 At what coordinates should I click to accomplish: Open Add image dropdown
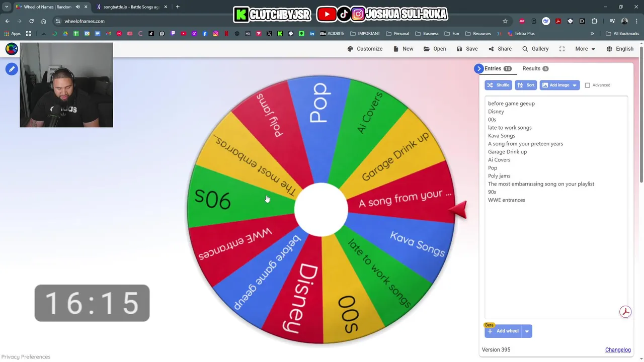559,85
